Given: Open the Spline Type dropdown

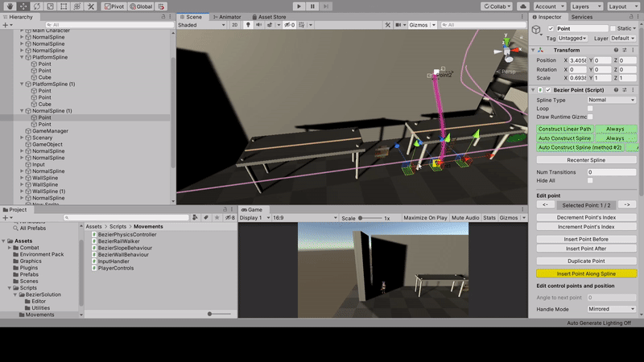Looking at the screenshot, I should 612,100.
